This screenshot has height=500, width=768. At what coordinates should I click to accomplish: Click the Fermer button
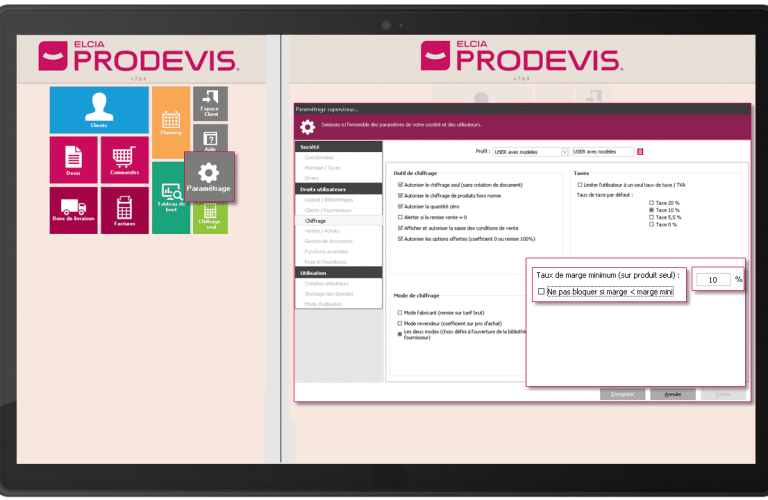point(723,394)
